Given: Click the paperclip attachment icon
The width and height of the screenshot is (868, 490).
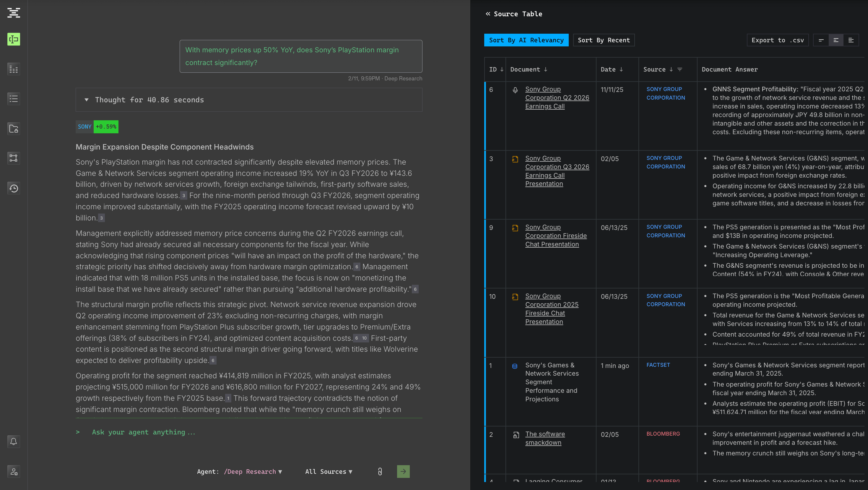Looking at the screenshot, I should 380,471.
